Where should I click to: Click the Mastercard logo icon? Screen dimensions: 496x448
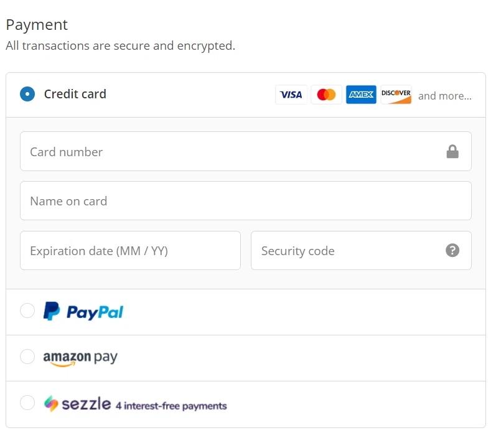click(326, 95)
